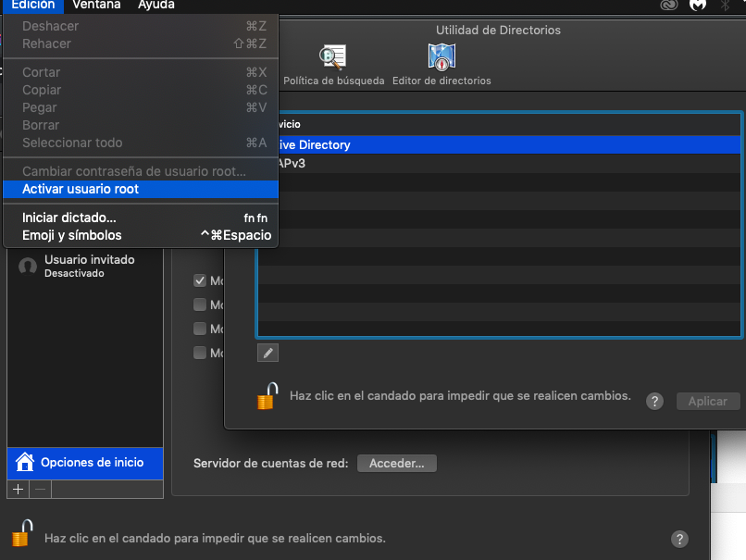Open help in the Users preferences window

click(x=679, y=539)
